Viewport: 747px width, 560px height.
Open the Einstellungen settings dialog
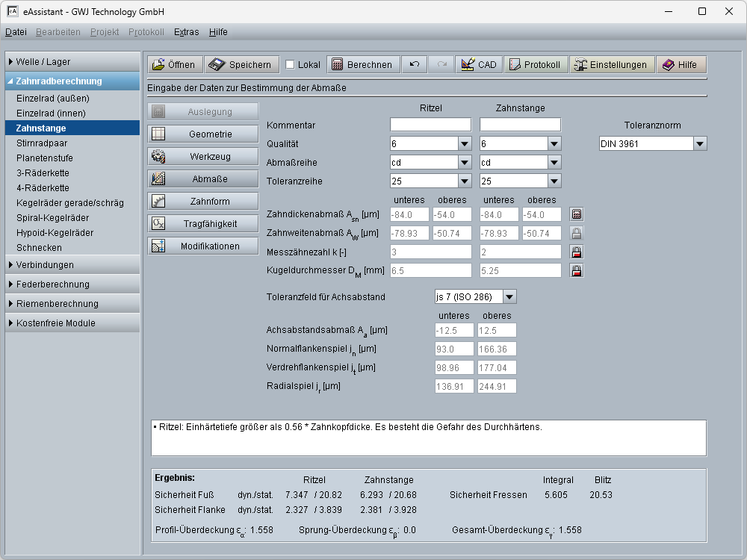click(612, 65)
